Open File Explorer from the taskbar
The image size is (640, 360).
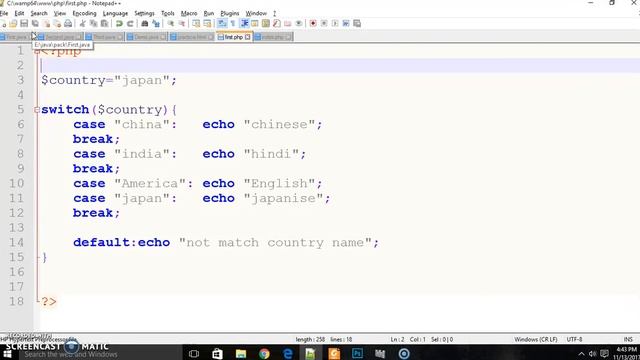click(241, 353)
